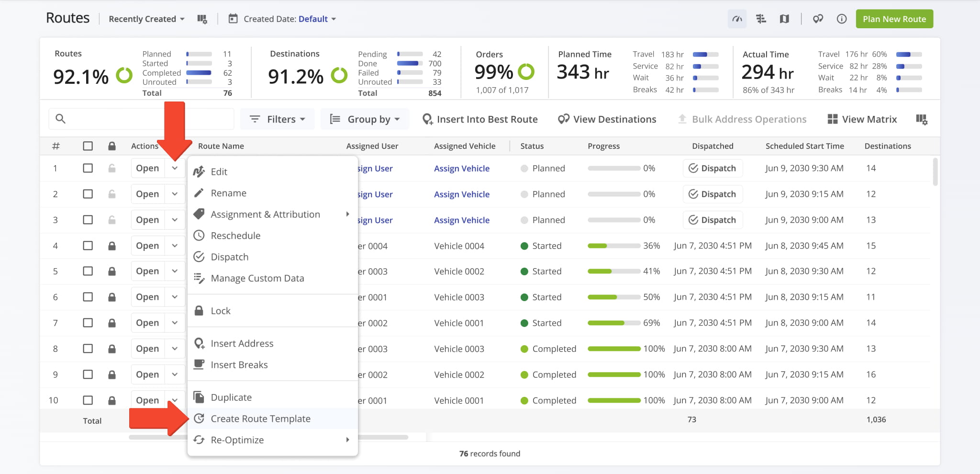Open the Assignment & Attribution submenu
The width and height of the screenshot is (980, 474).
[273, 214]
